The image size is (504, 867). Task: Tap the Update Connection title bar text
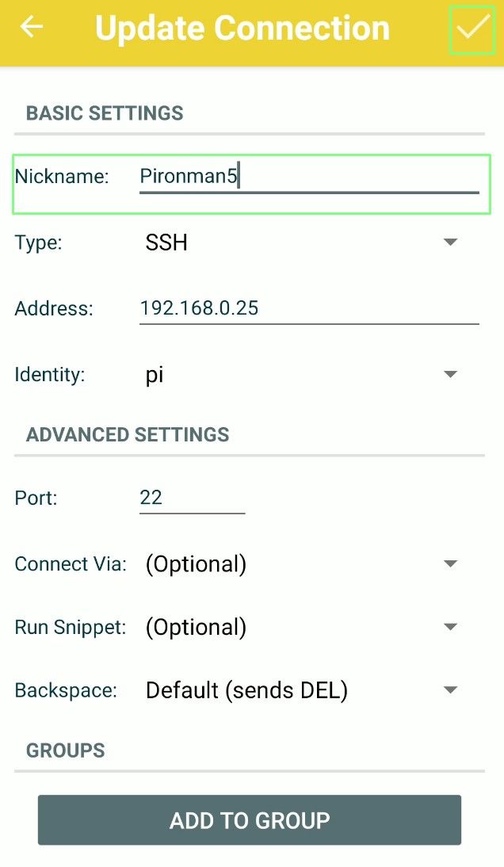click(242, 28)
